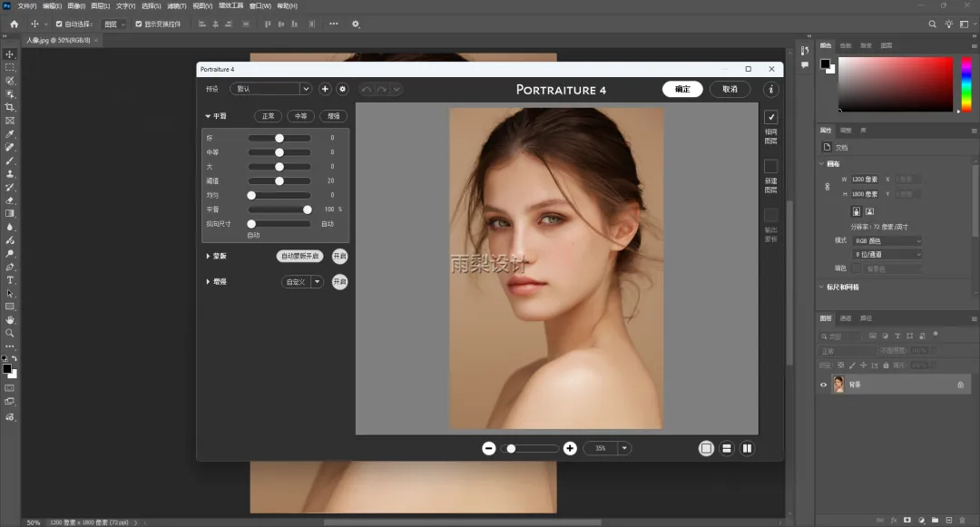Enable the 新建图层 checkbox

point(770,167)
